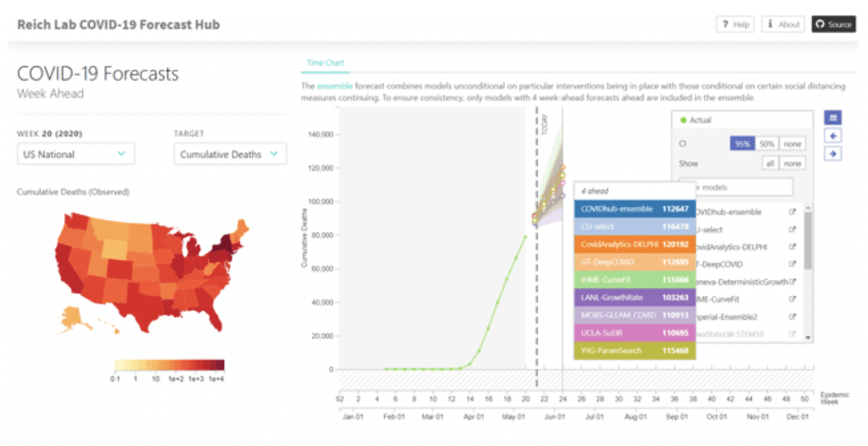Open the Cumulative Deaths target dropdown
The image size is (868, 446).
pos(230,154)
